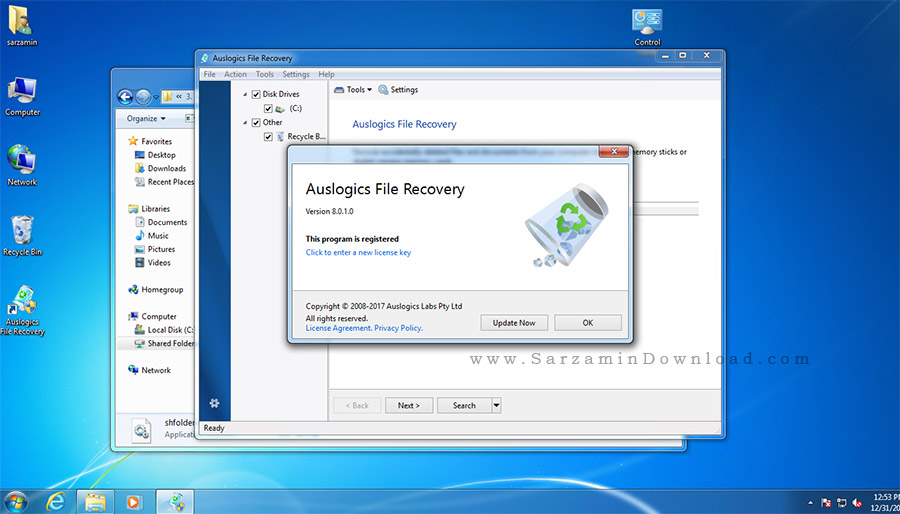The height and width of the screenshot is (514, 900).
Task: Click the recycle bin image in About dialog
Action: pyautogui.click(x=565, y=224)
